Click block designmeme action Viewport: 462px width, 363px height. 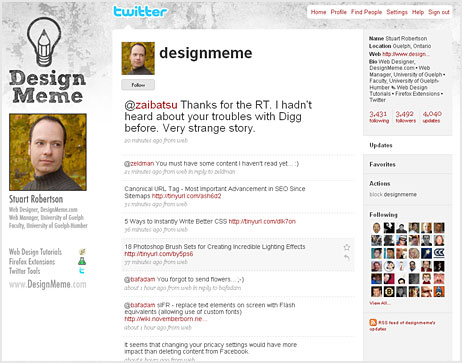(393, 194)
